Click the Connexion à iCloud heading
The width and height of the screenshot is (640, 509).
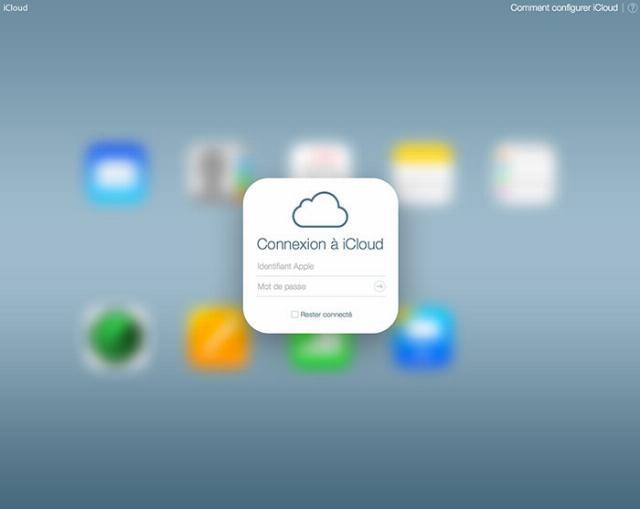pyautogui.click(x=320, y=244)
